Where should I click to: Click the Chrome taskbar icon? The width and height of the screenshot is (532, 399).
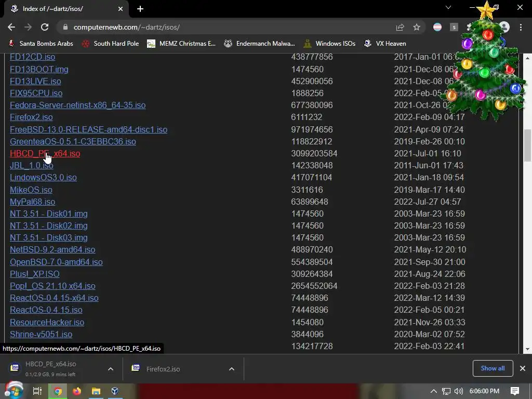[58, 391]
